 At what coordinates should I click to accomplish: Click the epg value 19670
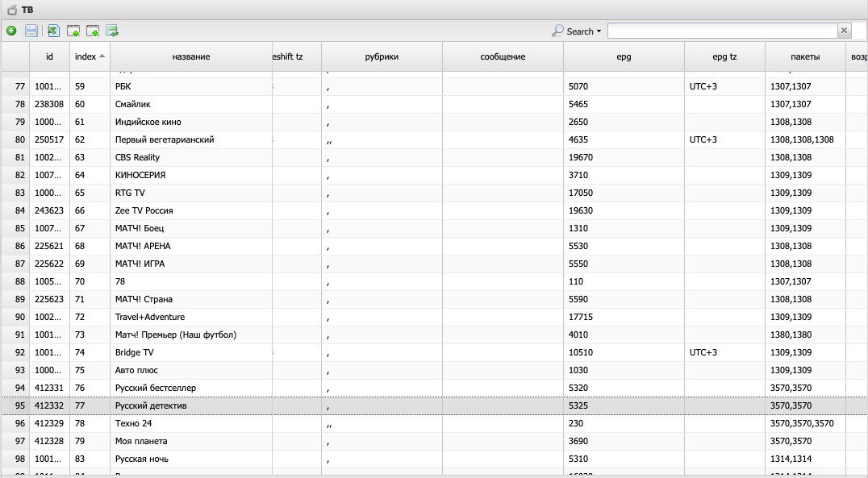point(581,157)
